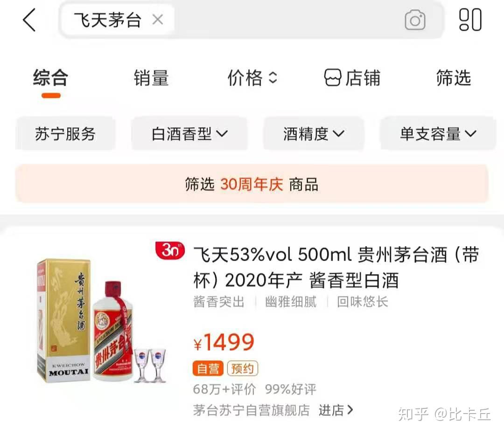This screenshot has height=435, width=504.
Task: Switch the list layout view icon
Action: point(470,20)
